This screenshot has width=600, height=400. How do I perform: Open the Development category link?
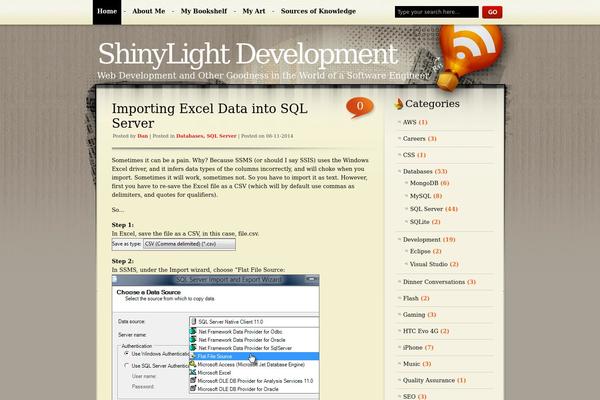(x=422, y=240)
